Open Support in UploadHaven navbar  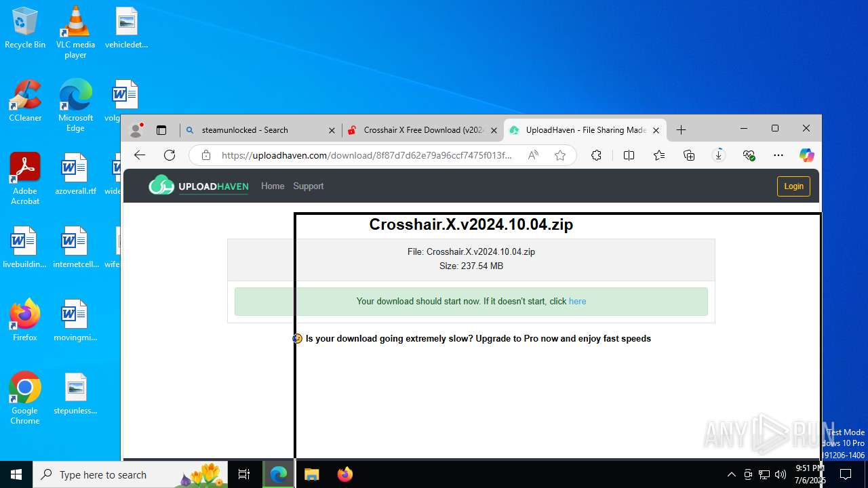308,186
